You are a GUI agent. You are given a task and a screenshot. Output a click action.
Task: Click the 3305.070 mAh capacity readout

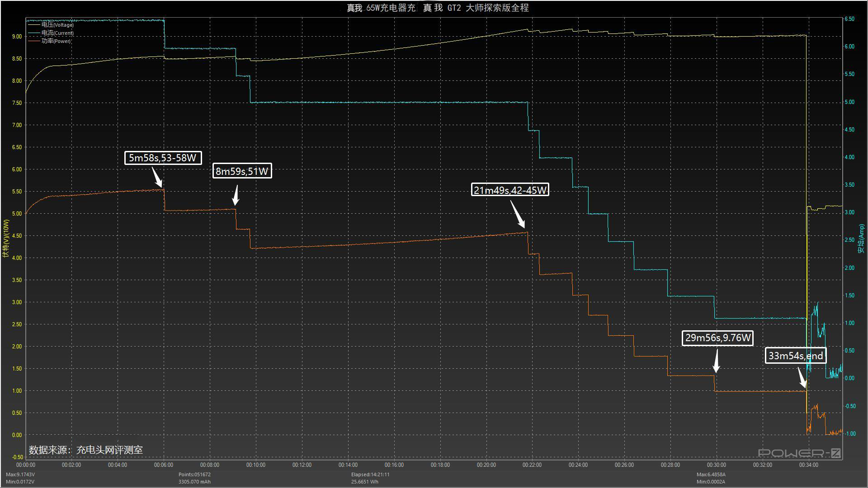194,482
